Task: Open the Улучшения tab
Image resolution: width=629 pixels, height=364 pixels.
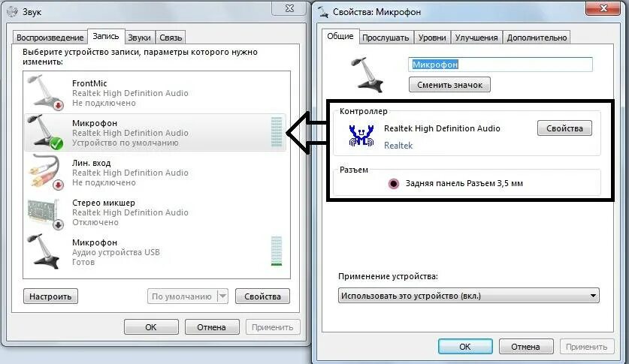Action: pos(476,38)
